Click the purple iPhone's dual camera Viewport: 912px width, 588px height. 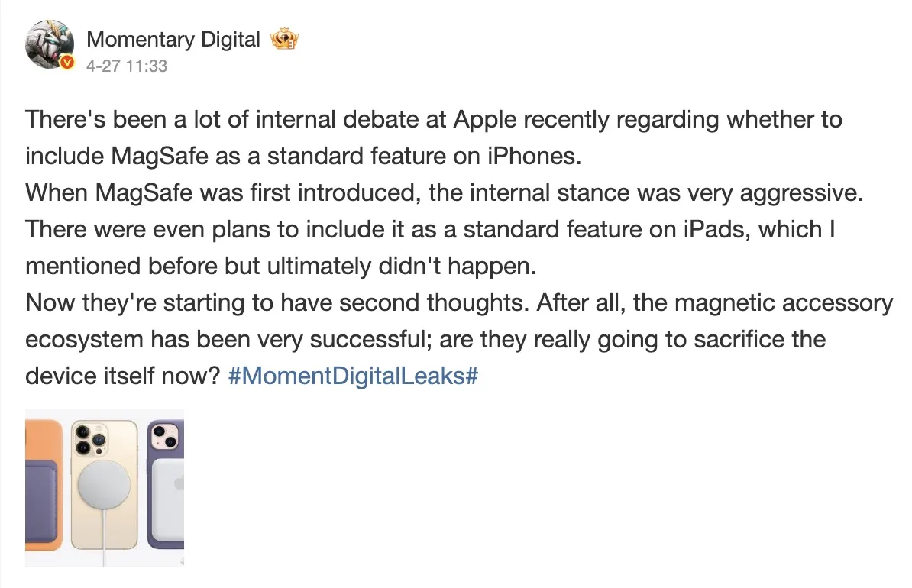point(163,436)
